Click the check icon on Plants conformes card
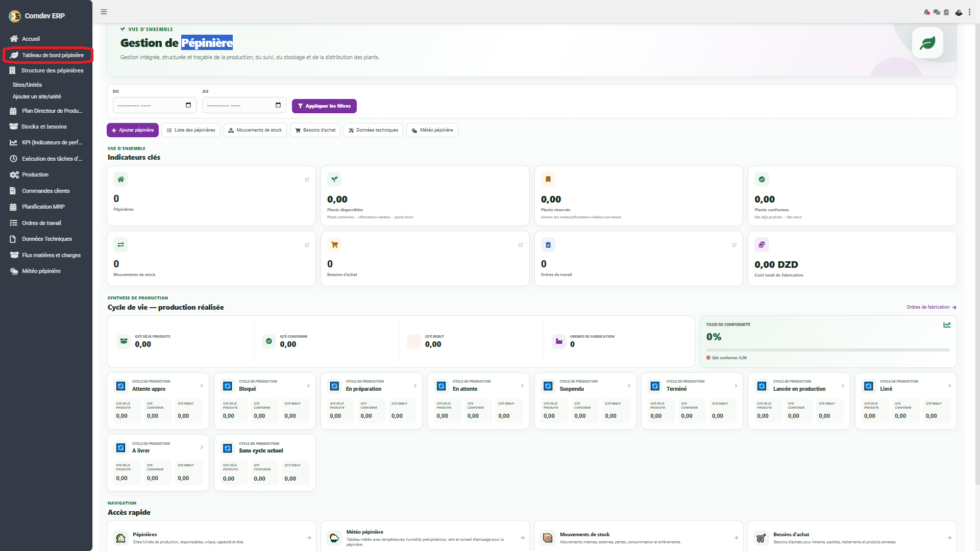This screenshot has height=551, width=980. pyautogui.click(x=762, y=180)
